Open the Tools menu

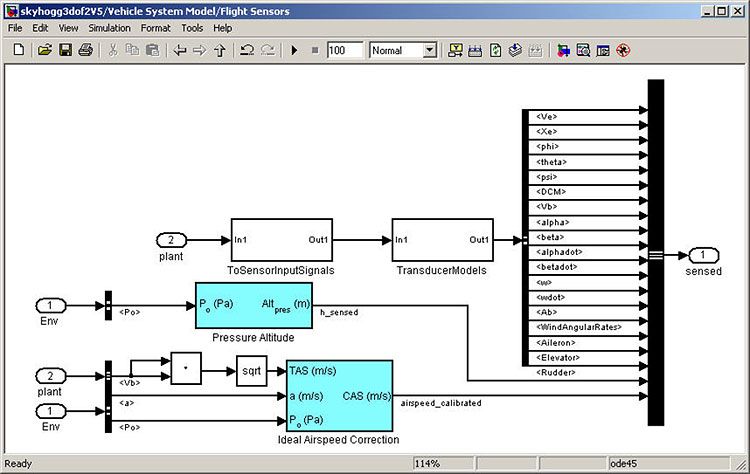click(192, 28)
